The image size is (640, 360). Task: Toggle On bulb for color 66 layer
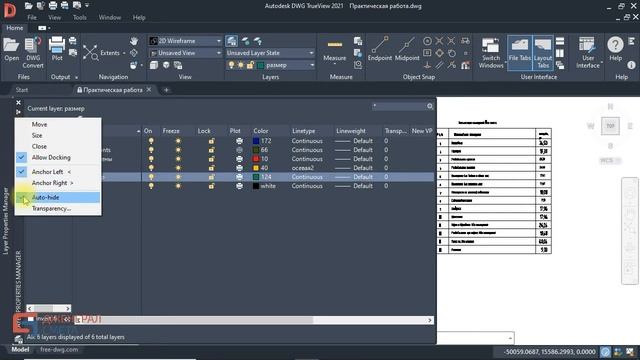pyautogui.click(x=151, y=150)
